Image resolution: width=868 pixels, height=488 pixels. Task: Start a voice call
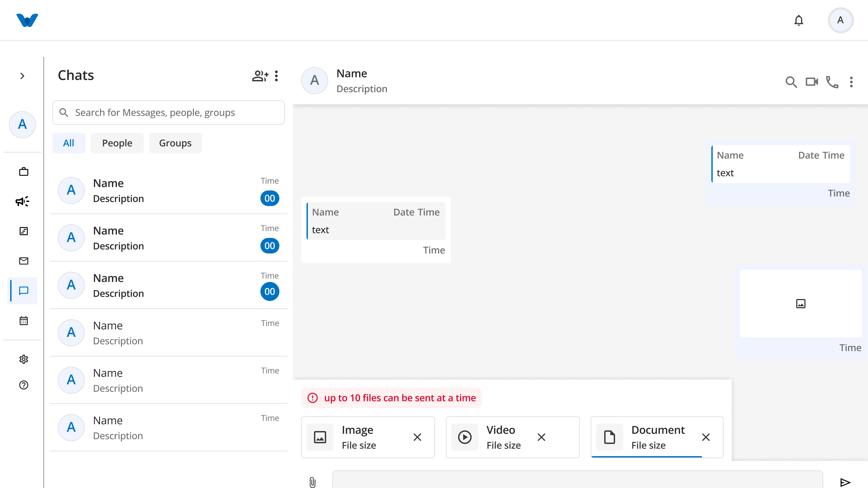tap(832, 82)
